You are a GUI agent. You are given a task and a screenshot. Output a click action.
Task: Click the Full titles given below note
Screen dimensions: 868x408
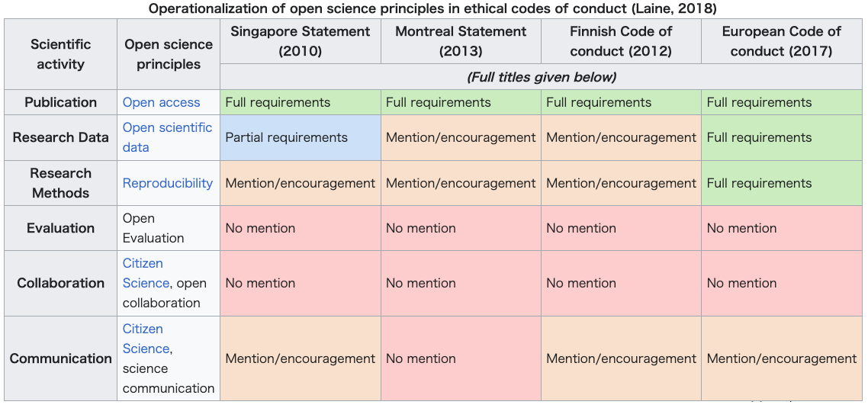point(541,77)
